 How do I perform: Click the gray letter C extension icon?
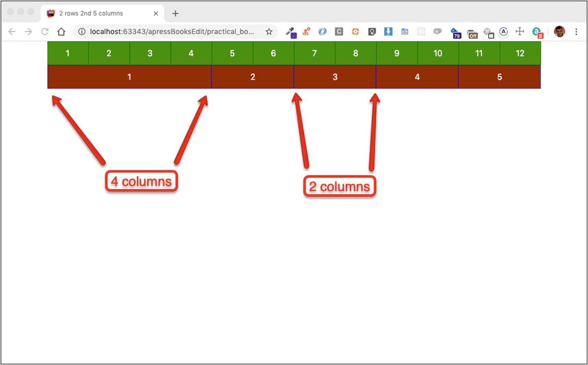(x=339, y=32)
